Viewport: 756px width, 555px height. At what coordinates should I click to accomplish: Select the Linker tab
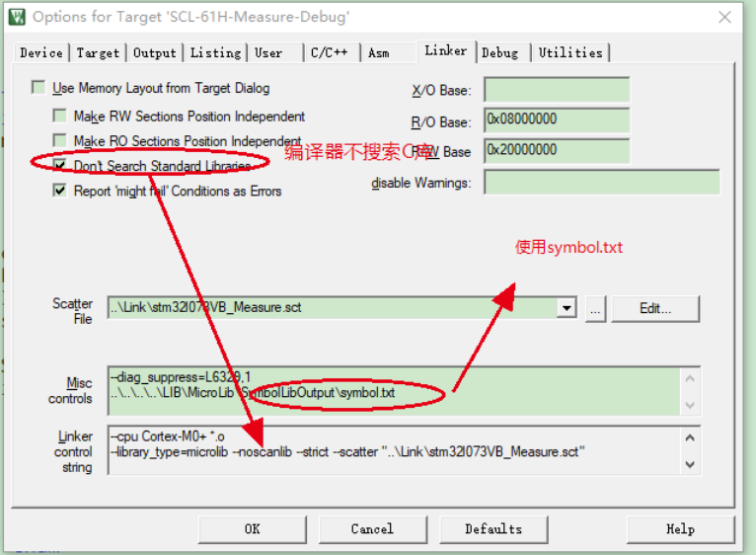(x=446, y=50)
